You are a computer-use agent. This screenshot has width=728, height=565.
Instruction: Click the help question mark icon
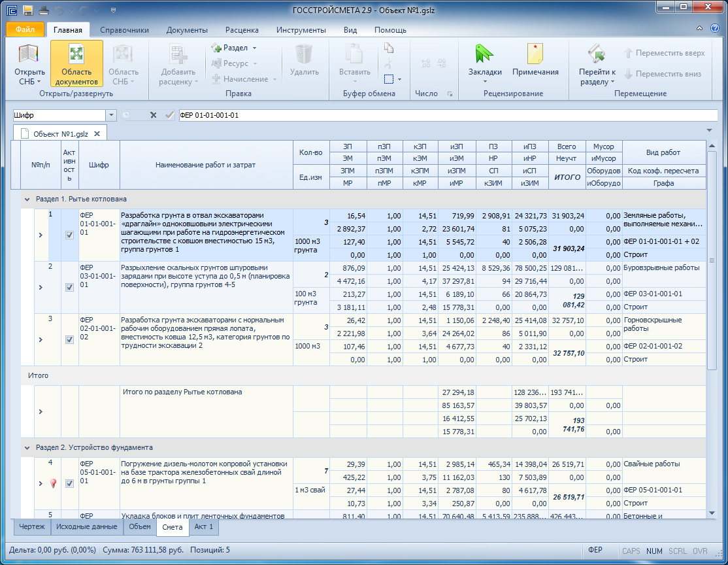715,28
